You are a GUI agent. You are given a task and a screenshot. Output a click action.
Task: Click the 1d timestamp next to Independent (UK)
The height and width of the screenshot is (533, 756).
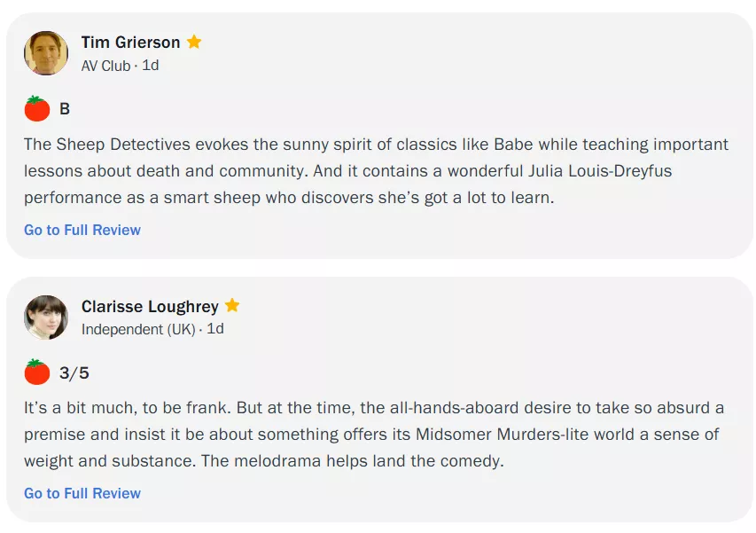215,329
